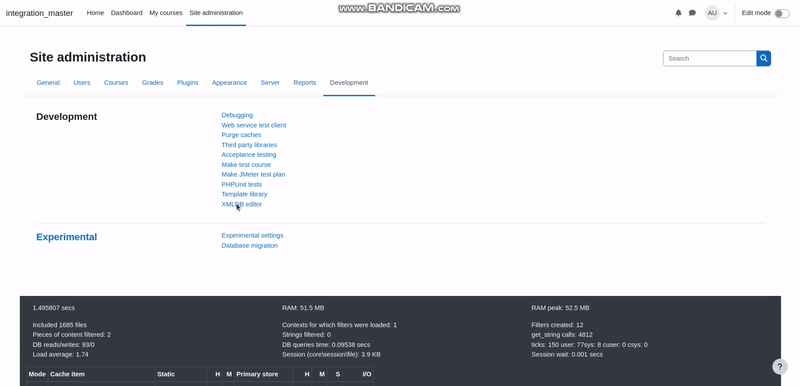Open the PHPUnit tests link
The height and width of the screenshot is (386, 800).
point(241,185)
